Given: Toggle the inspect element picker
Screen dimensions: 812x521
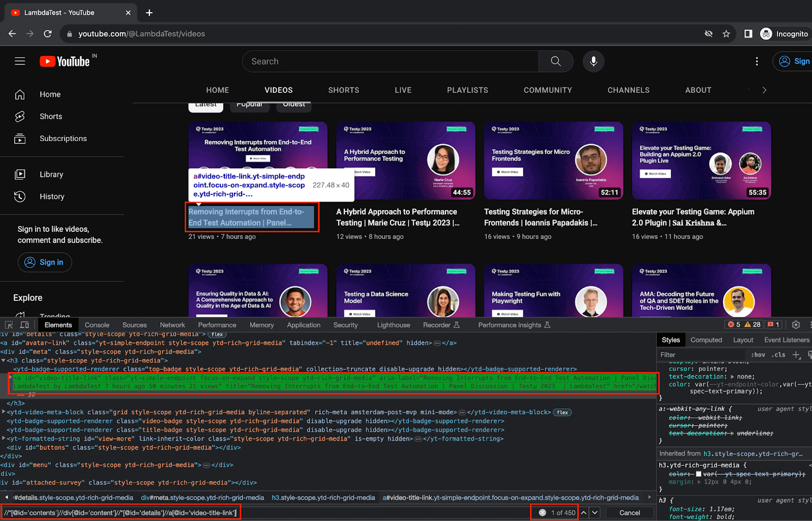Looking at the screenshot, I should coord(9,325).
